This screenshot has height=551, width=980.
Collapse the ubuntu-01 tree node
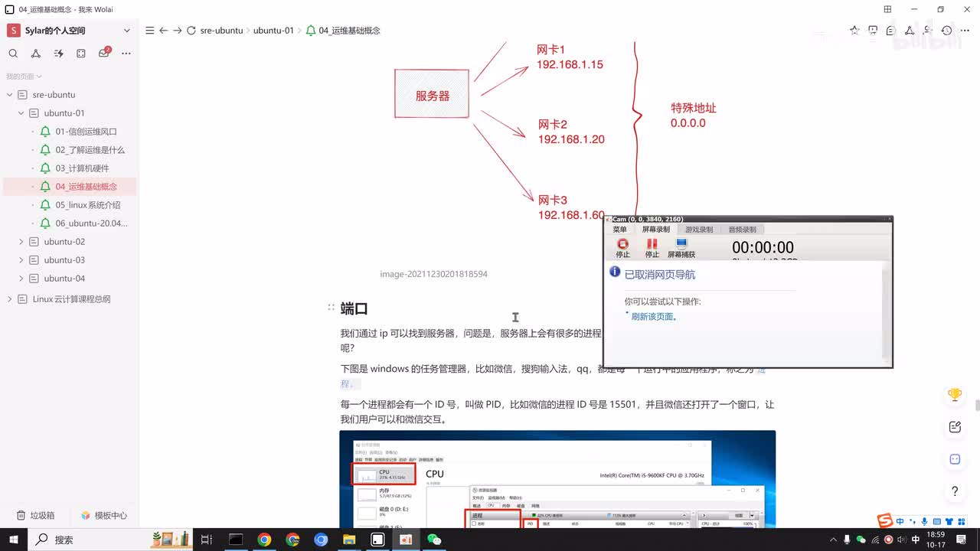tap(21, 113)
